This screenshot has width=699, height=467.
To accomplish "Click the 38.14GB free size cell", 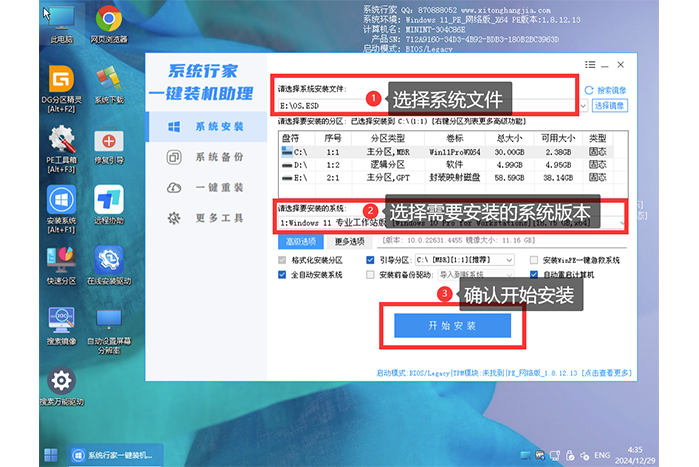I will point(558,178).
